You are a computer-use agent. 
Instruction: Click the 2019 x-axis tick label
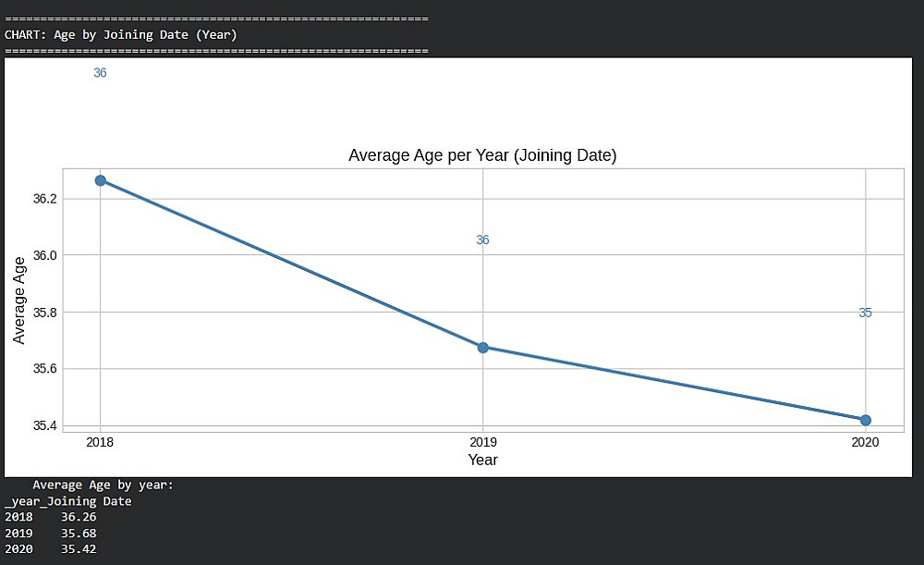coord(482,442)
